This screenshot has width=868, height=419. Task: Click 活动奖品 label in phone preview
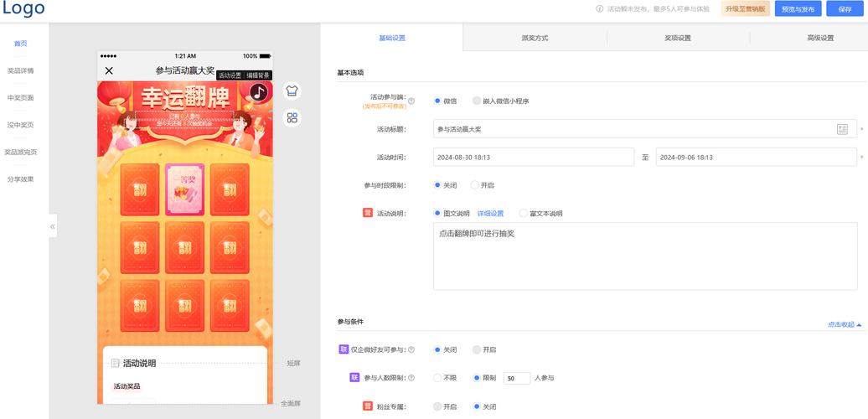127,385
